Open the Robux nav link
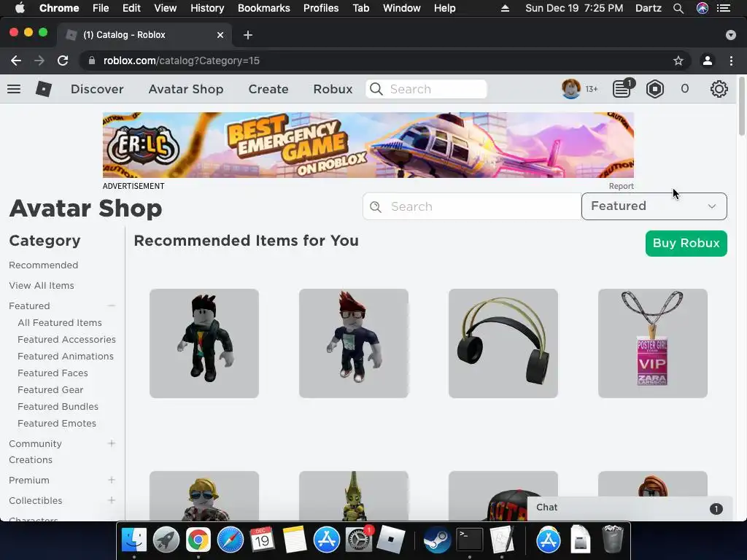 pyautogui.click(x=333, y=89)
